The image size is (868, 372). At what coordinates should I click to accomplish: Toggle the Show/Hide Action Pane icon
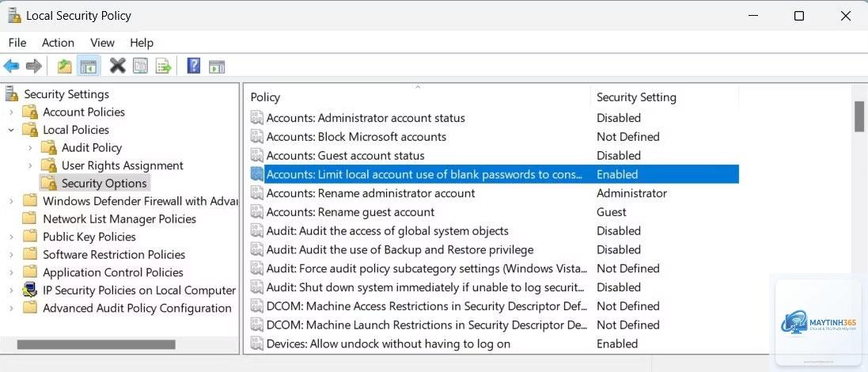(217, 66)
